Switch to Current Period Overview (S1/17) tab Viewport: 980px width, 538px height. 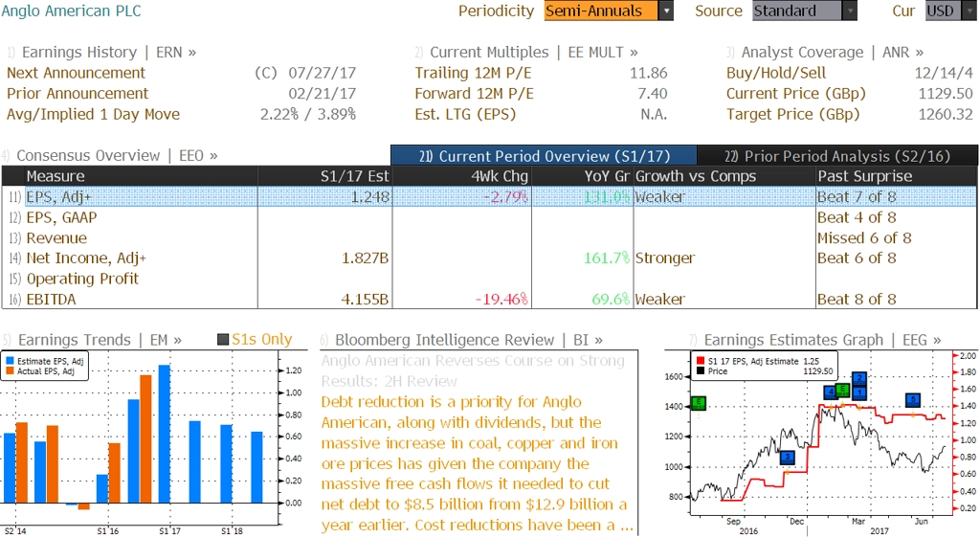point(544,156)
